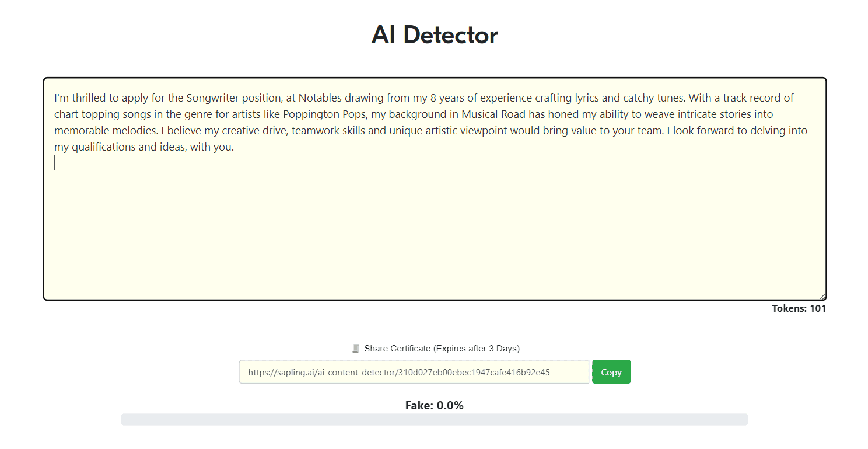This screenshot has height=449, width=868.
Task: Focus the sapling.ai certificate URL field
Action: pos(414,372)
